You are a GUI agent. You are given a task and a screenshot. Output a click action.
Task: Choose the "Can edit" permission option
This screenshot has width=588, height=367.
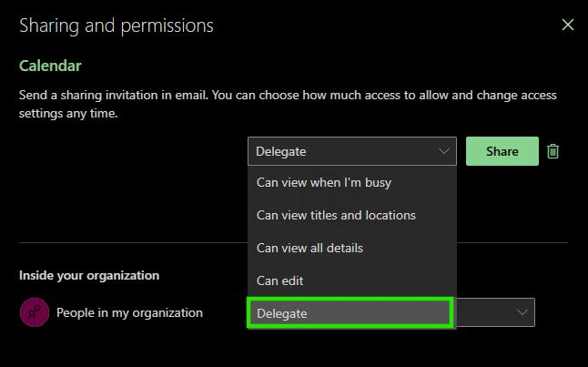click(x=351, y=280)
